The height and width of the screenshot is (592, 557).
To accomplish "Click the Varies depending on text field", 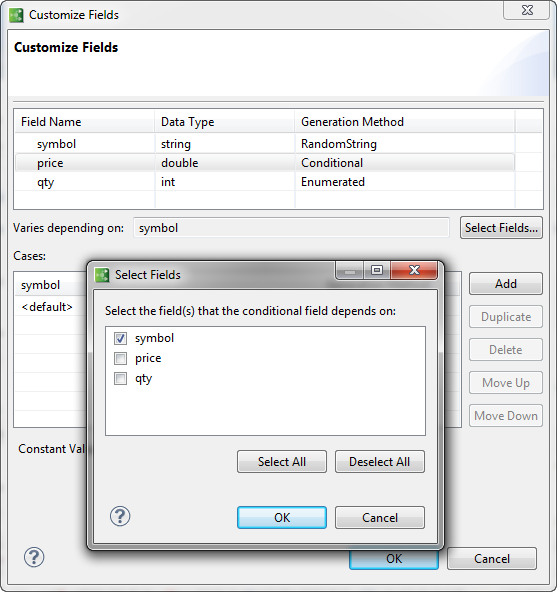I will tap(291, 228).
